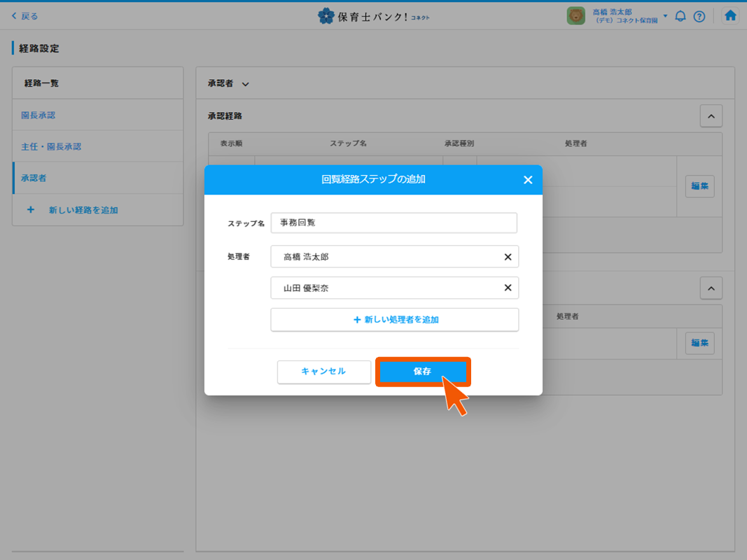The height and width of the screenshot is (560, 747).
Task: Remove 山田 優梨奈 from processors
Action: click(x=508, y=288)
